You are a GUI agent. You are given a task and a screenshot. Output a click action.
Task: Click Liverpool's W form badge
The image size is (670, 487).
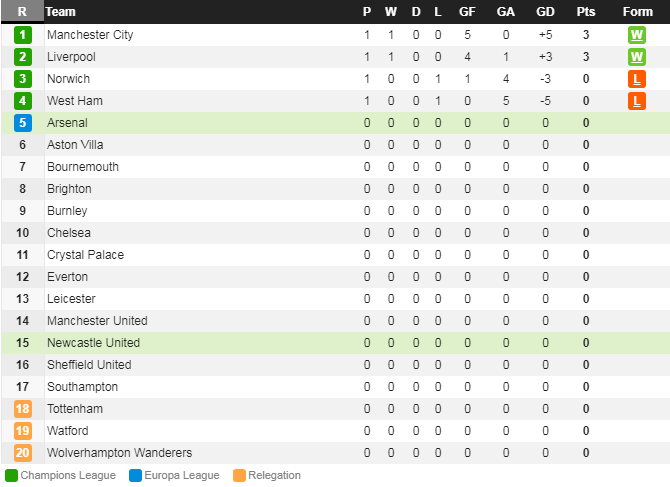click(637, 57)
